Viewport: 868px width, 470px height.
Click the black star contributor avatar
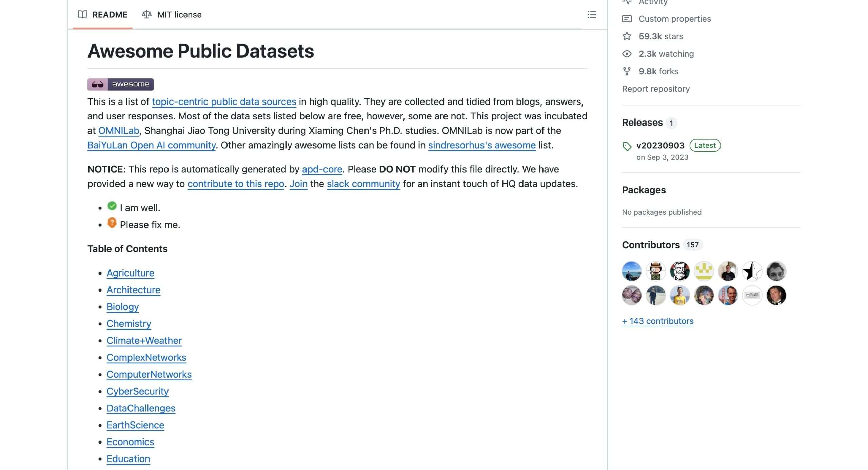[x=752, y=271]
